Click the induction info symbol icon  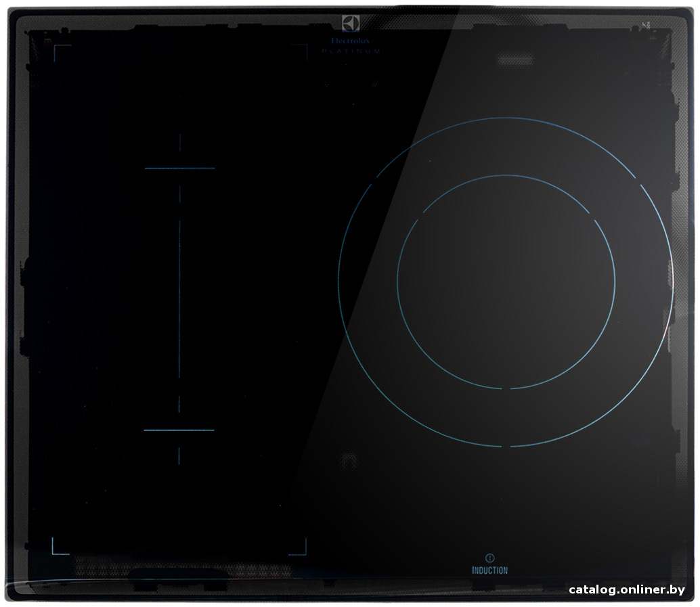click(489, 558)
